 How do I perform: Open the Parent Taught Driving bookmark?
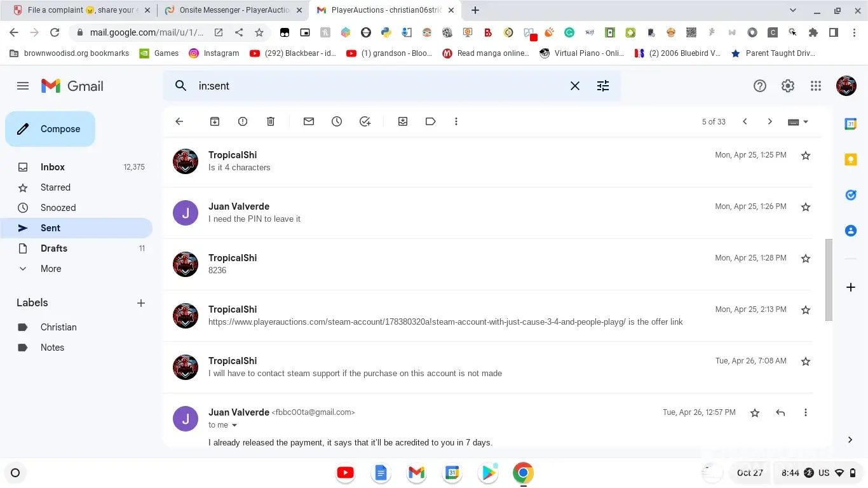tap(773, 53)
